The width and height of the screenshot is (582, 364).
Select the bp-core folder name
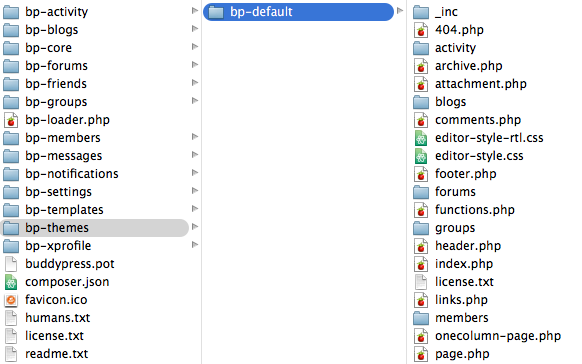pos(48,48)
